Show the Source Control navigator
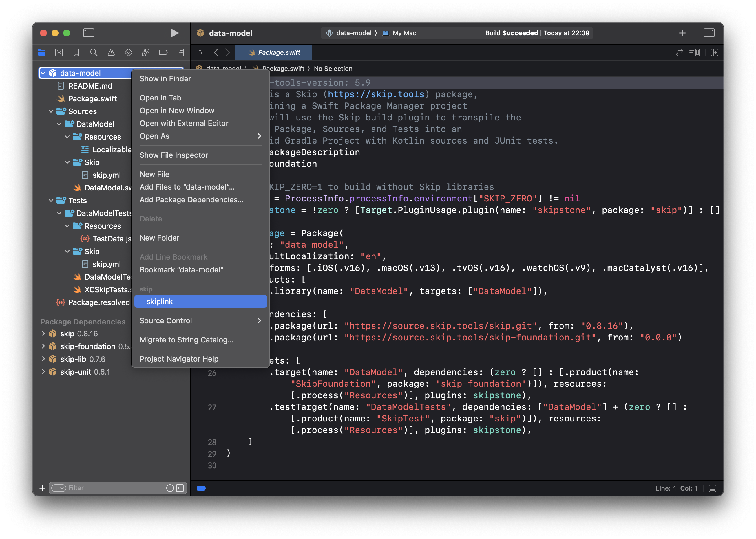This screenshot has width=756, height=539. [x=59, y=52]
